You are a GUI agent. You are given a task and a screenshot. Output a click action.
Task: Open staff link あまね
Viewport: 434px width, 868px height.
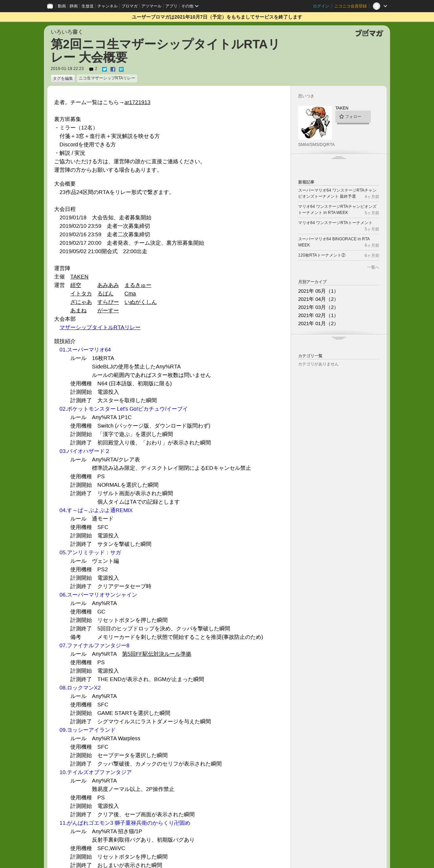(78, 311)
